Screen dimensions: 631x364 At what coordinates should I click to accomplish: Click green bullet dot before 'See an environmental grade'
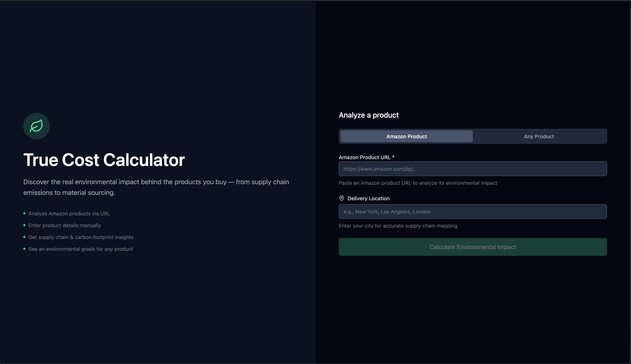pos(24,249)
